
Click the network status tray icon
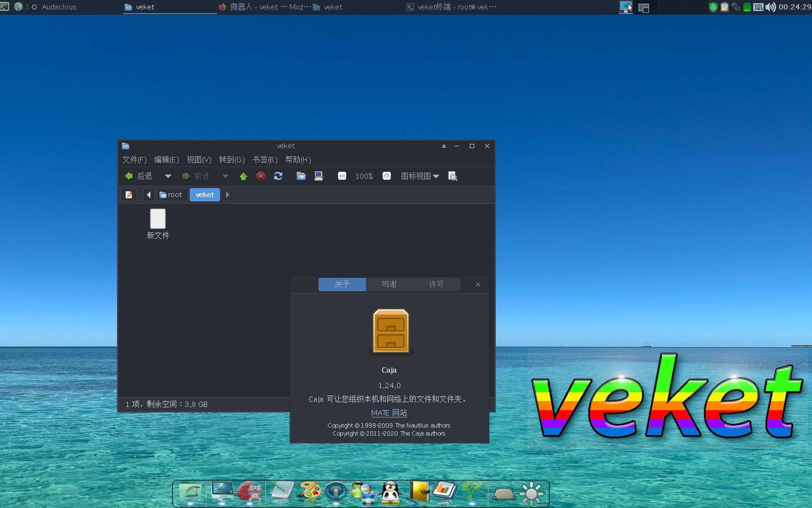(x=736, y=7)
